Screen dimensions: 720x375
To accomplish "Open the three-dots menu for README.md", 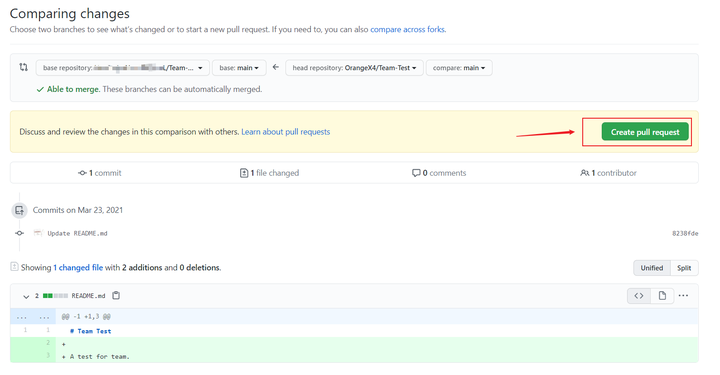I will (x=683, y=296).
